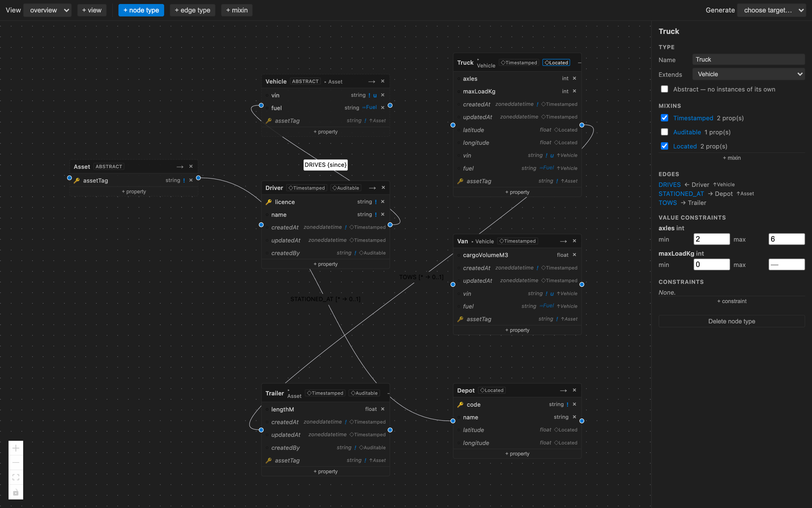Delete the licence property in Driver
The width and height of the screenshot is (812, 508).
coord(383,202)
